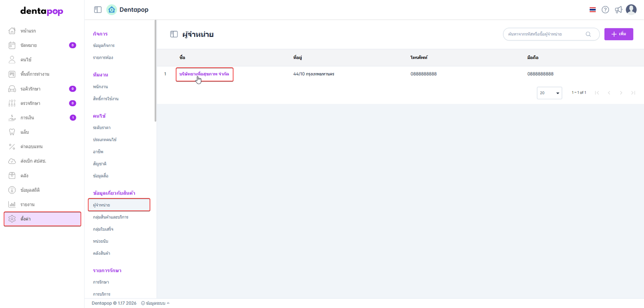Focus the supplier search input field

click(551, 34)
